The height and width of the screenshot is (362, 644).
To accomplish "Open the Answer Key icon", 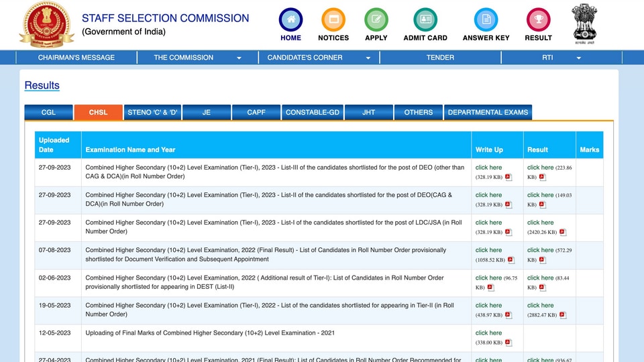I will [486, 19].
